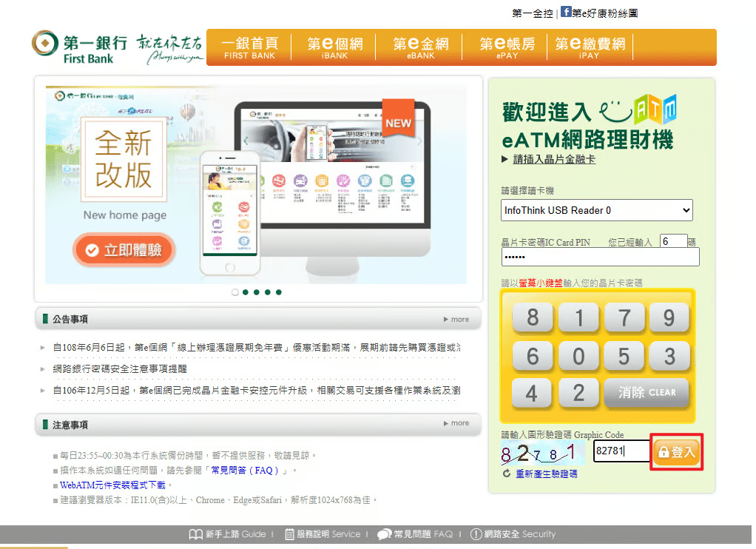Open 服務說明 Service in footer

(323, 534)
